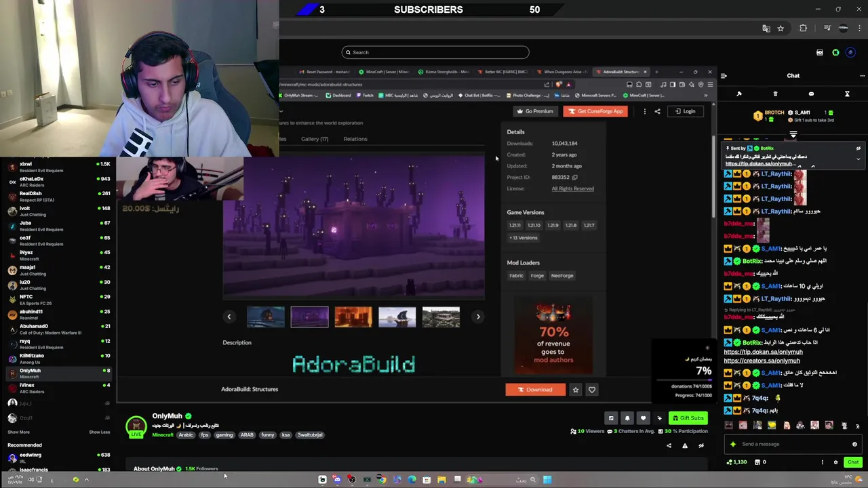The width and height of the screenshot is (868, 488).
Task: Open iVinex channel in sidebar
Action: (58, 388)
